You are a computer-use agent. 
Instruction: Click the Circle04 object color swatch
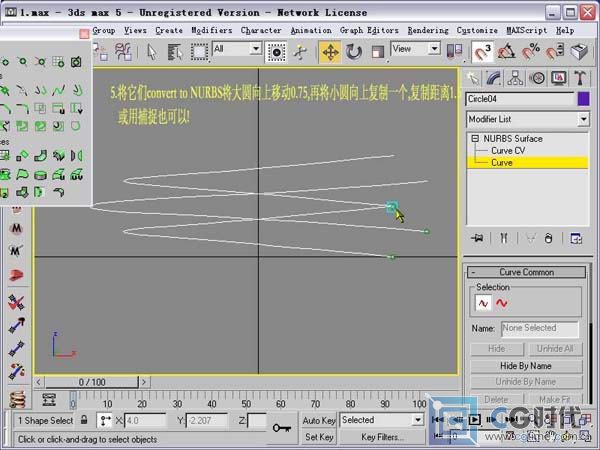(x=583, y=99)
